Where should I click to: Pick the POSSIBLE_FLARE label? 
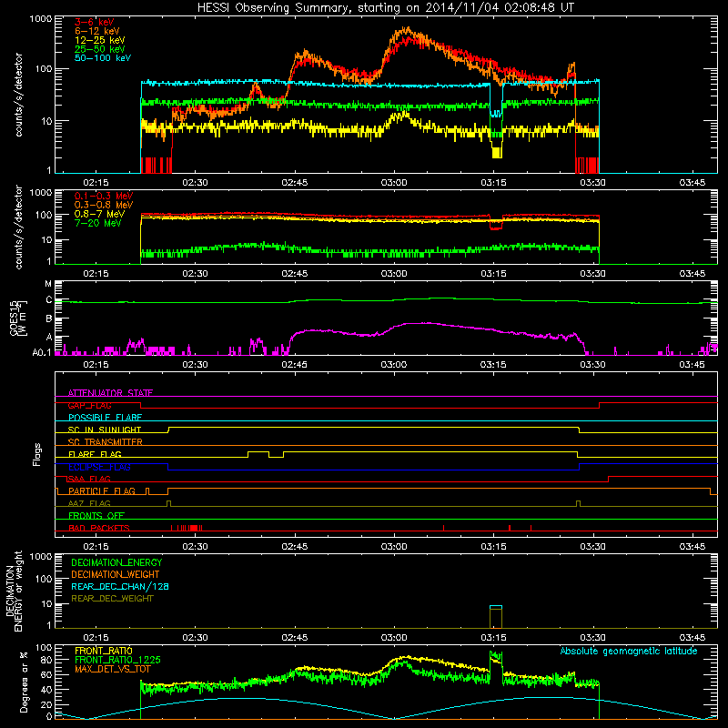tap(105, 418)
